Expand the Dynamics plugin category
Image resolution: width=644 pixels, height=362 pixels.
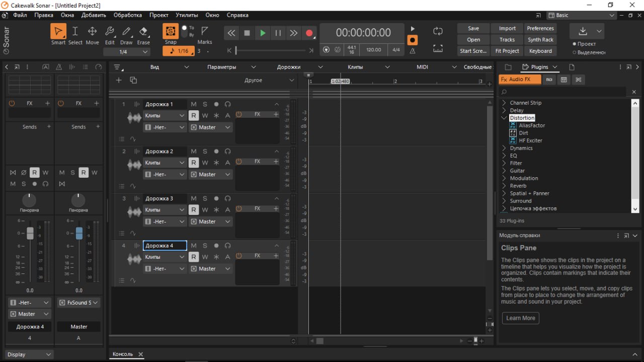[x=504, y=148]
